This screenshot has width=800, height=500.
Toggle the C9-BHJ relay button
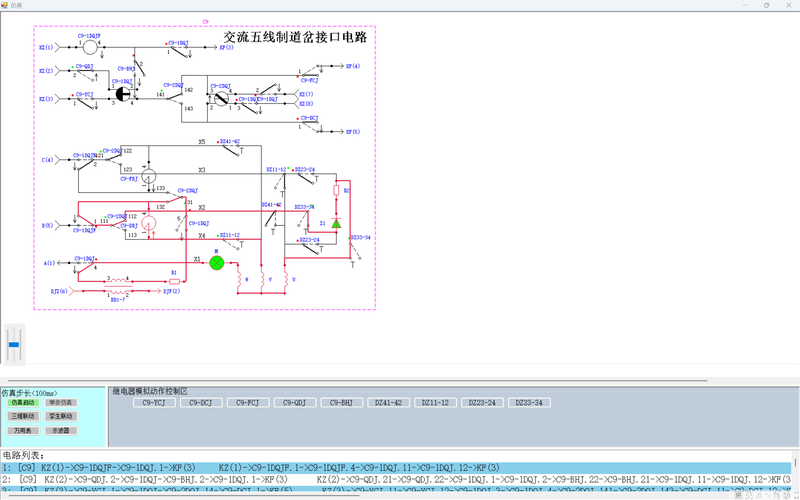pyautogui.click(x=342, y=403)
